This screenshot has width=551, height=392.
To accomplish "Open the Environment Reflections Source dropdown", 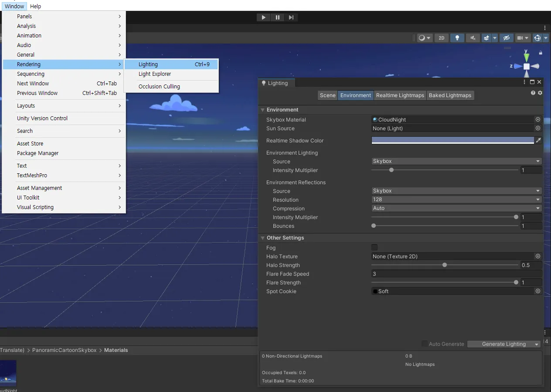I will (456, 191).
